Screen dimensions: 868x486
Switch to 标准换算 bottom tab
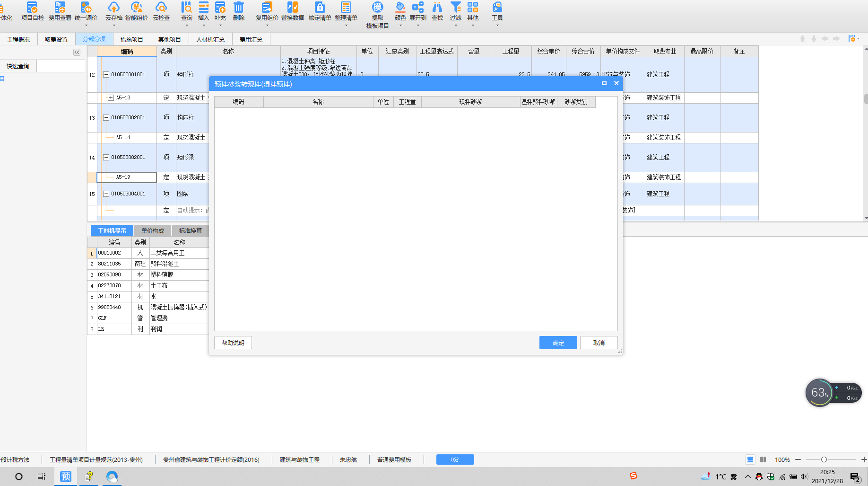point(191,230)
